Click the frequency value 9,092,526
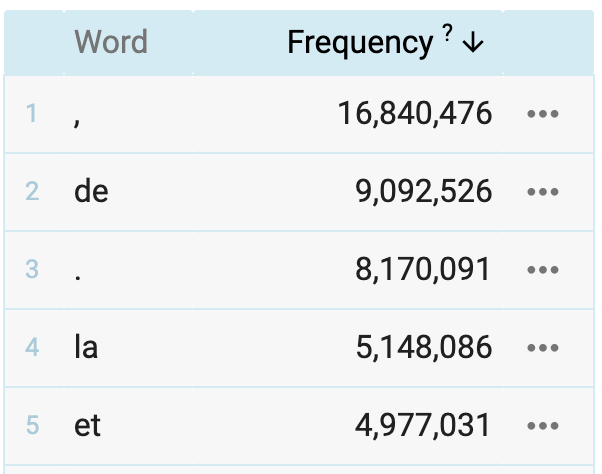The image size is (602, 474). 423,192
